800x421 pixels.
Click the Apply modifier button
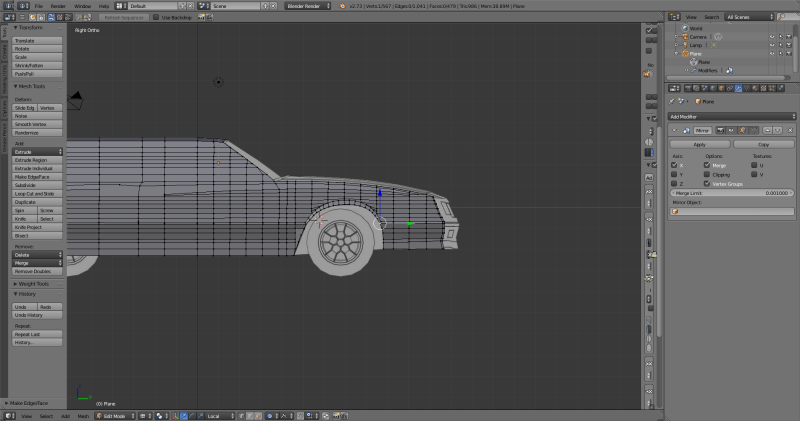pos(699,145)
